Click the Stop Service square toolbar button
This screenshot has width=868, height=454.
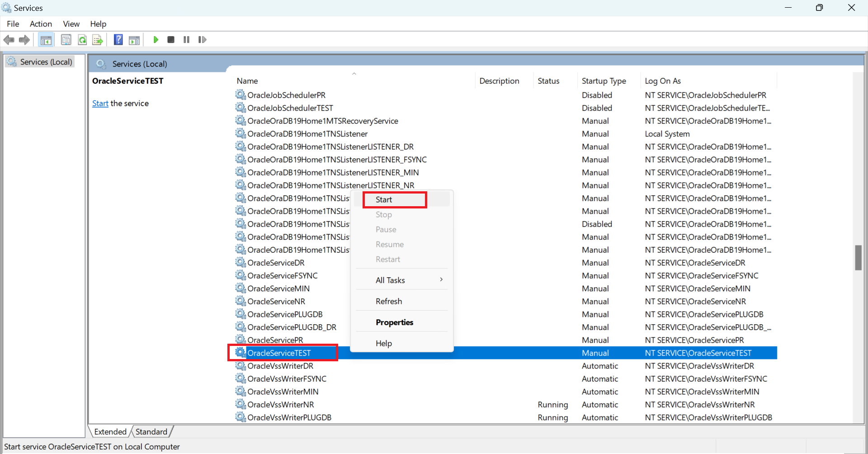(x=171, y=40)
